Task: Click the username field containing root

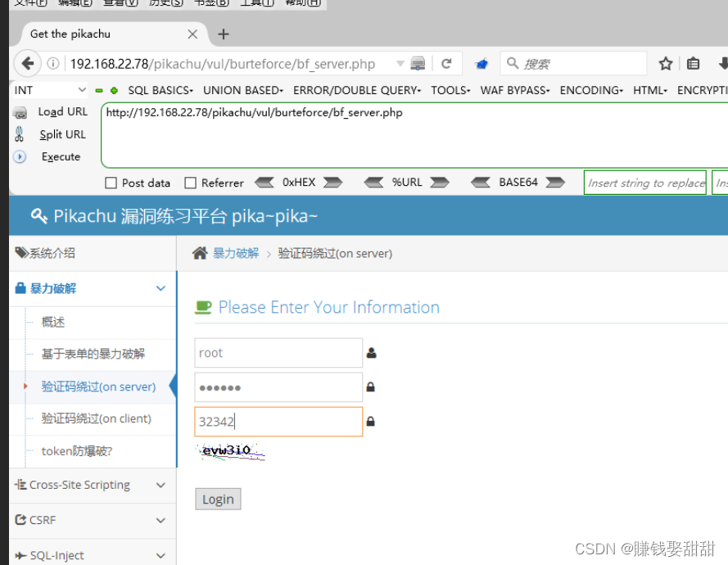Action: 278,353
